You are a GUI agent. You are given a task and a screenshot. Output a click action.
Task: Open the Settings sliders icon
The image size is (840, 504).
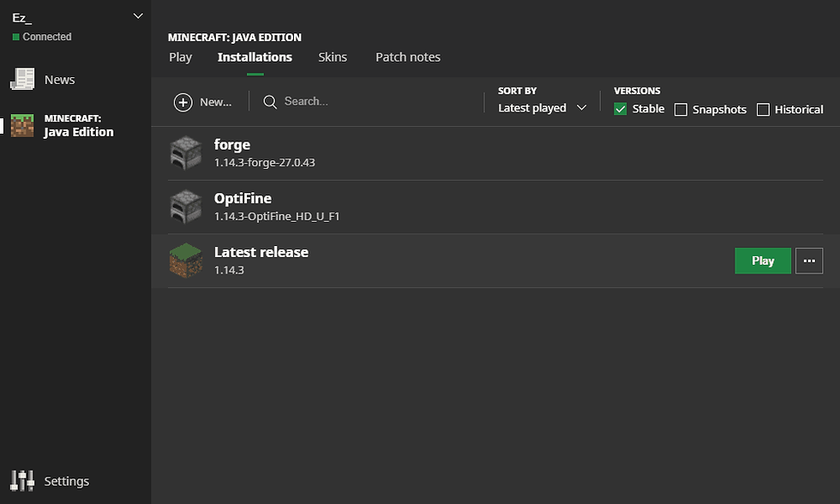(22, 481)
